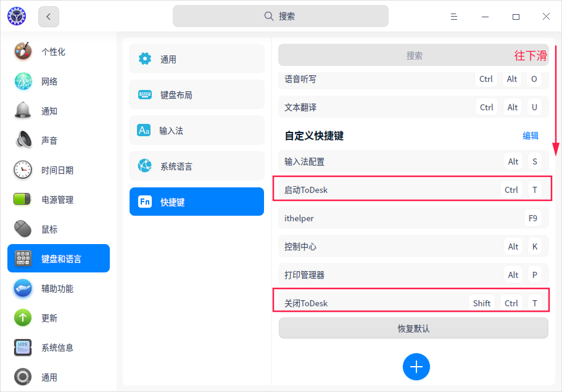The image size is (562, 392).
Task: Open the 鼠标 settings icon
Action: 22,229
